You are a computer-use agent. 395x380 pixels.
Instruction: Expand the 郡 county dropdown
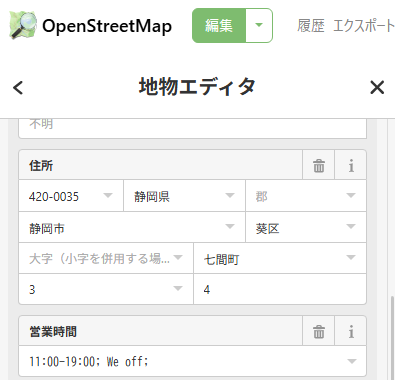350,195
